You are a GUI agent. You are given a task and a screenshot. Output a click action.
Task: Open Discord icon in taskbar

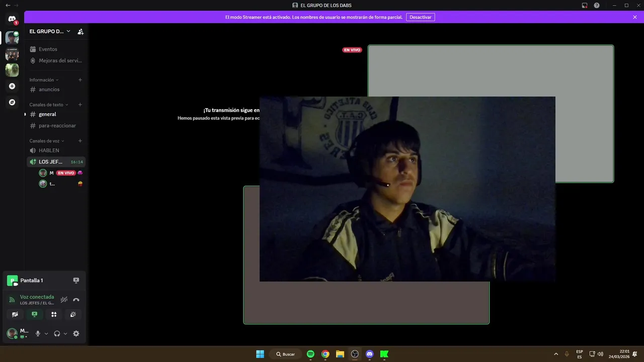[370, 354]
